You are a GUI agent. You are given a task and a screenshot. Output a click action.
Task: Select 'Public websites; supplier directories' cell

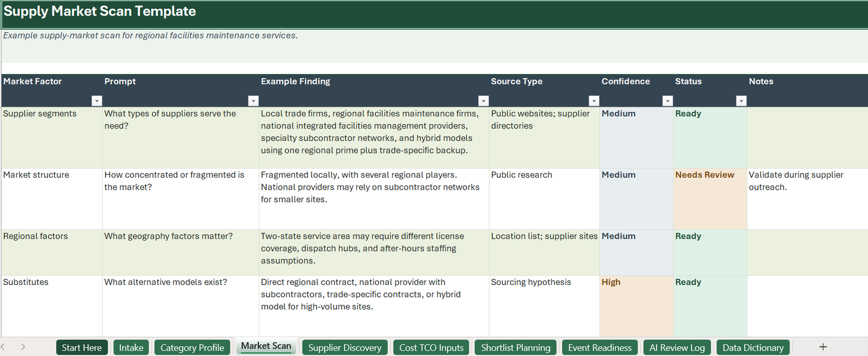click(x=544, y=138)
